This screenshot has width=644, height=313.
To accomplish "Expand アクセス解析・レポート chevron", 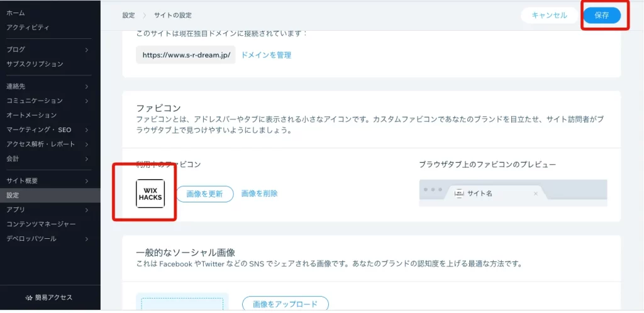I will point(87,145).
